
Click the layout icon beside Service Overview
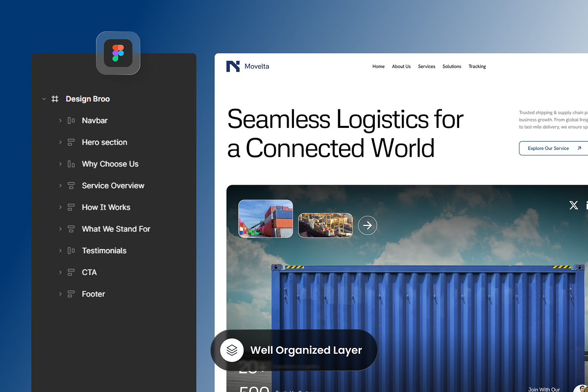(71, 186)
